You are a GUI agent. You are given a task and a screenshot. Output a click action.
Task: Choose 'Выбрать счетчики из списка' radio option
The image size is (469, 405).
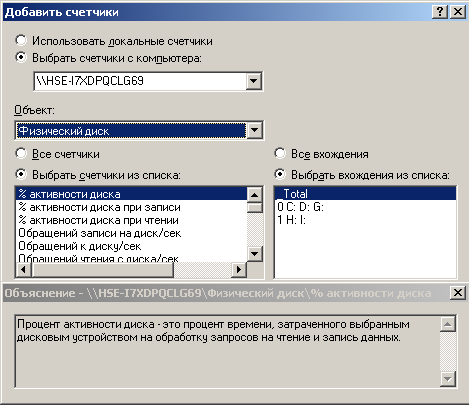click(x=21, y=174)
